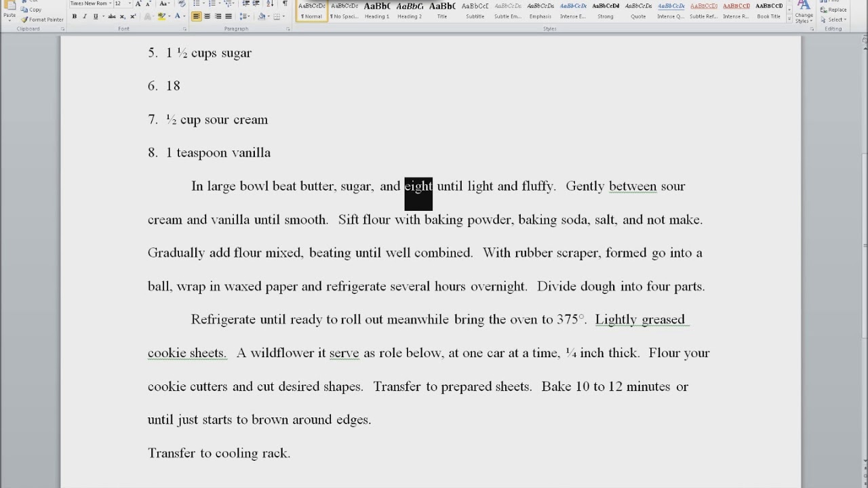Toggle Show/Hide paragraph marks
Screen dimensions: 868x488
[285, 3]
